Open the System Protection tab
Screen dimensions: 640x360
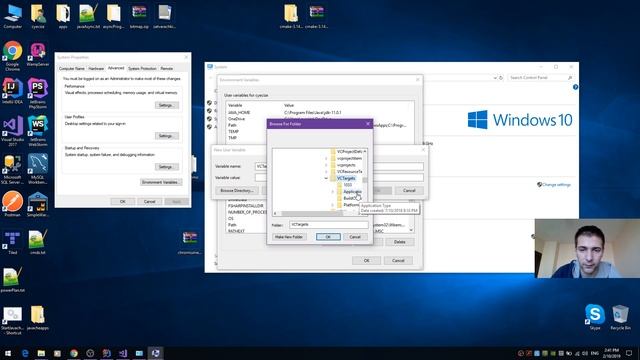click(142, 69)
